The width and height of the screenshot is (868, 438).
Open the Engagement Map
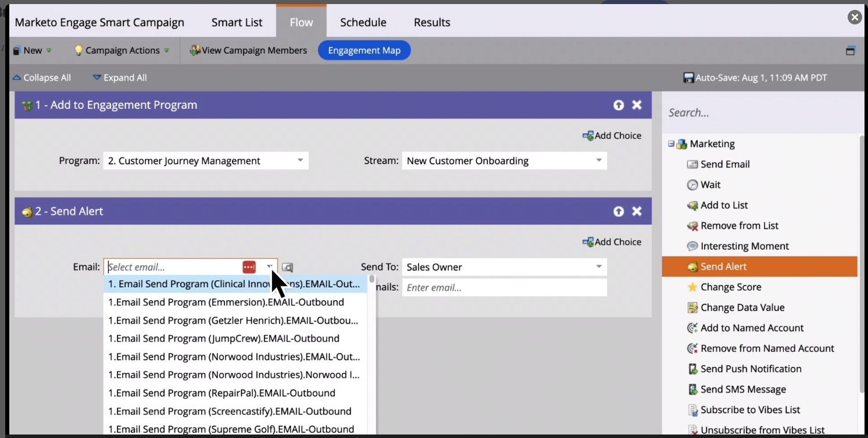[x=364, y=51]
